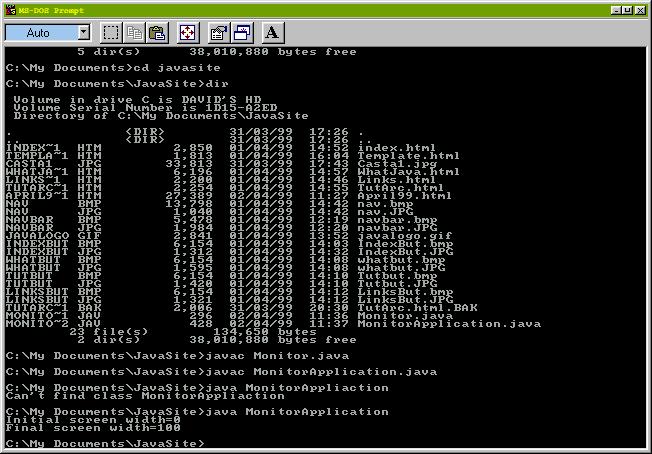Click file name IndexBut.bmp
This screenshot has width=652, height=454.
tap(405, 244)
